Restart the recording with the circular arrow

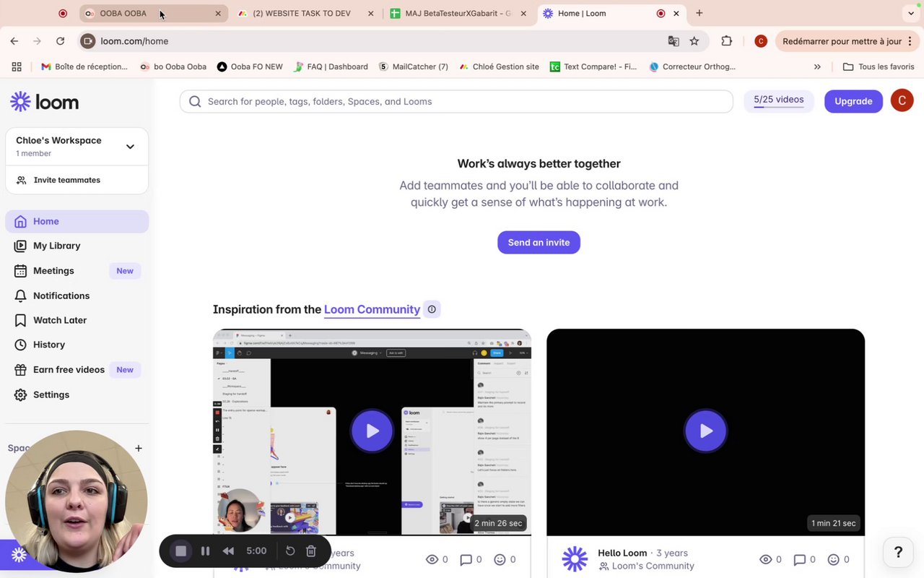pyautogui.click(x=290, y=551)
